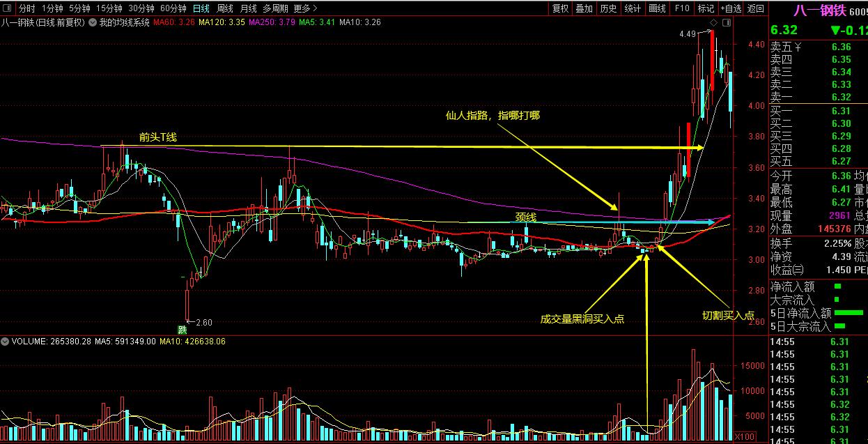
Task: Click the green 跌 marker under the 2.60 low
Action: [x=183, y=330]
